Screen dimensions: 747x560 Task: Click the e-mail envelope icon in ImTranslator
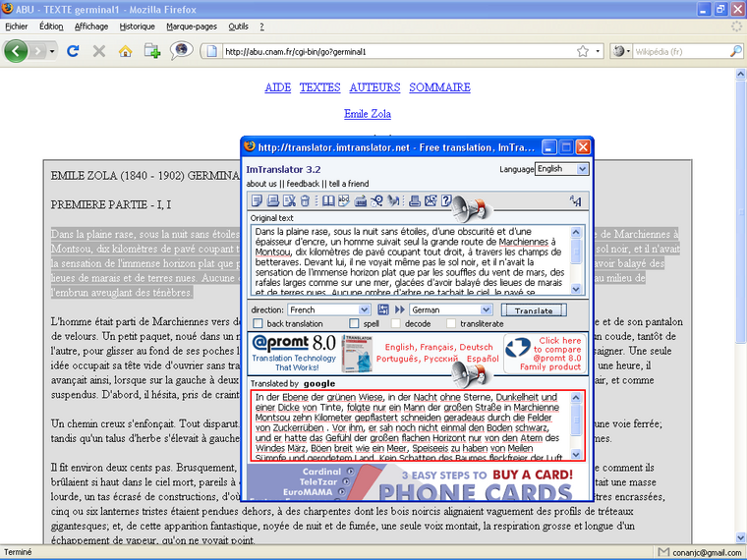tap(431, 201)
